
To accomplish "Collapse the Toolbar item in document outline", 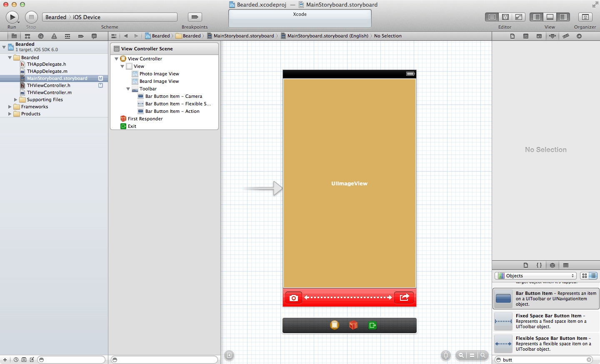I will click(x=128, y=89).
